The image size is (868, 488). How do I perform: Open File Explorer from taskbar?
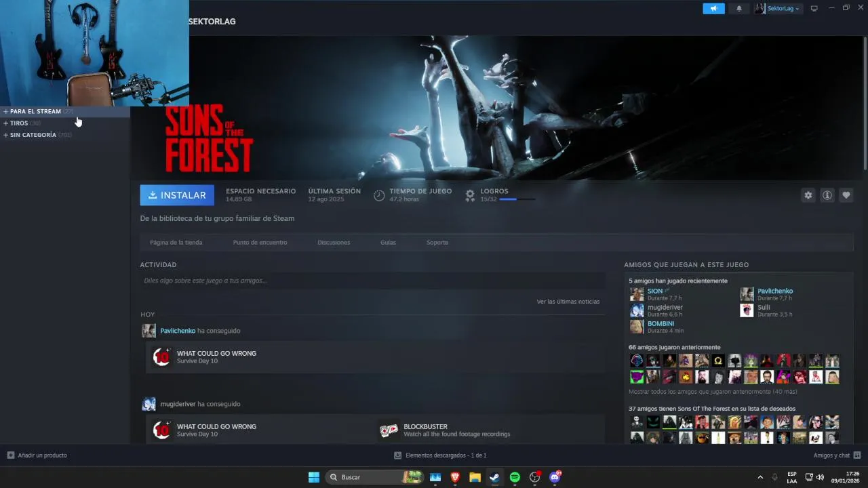tap(475, 477)
